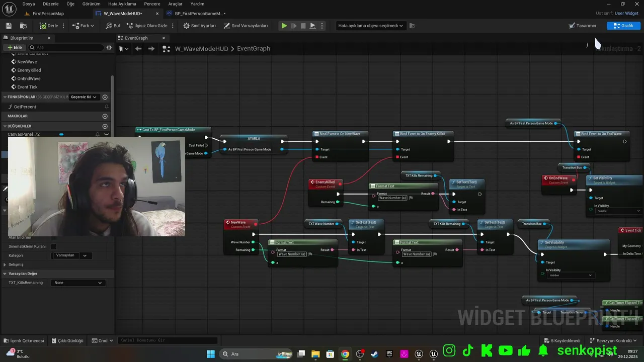644x362 pixels.
Task: Click the debug object browse icon
Action: click(x=412, y=26)
